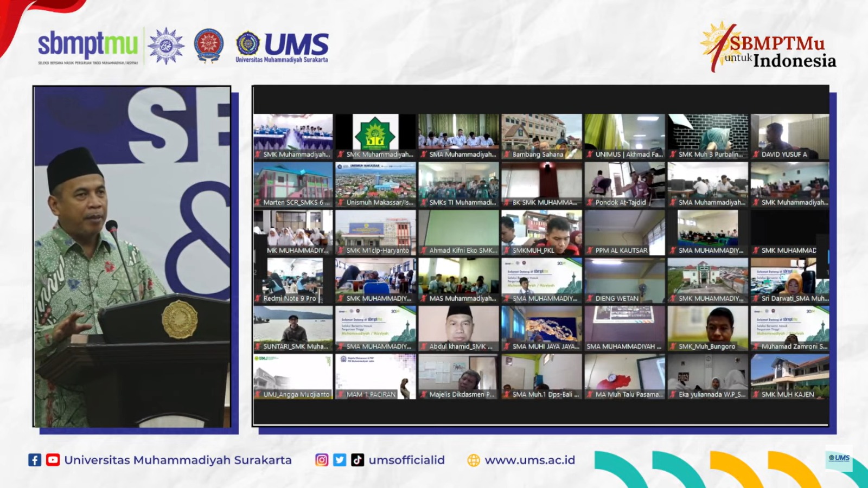
Task: Click muted mic icon on SMK MUH KAJEN tile
Action: pos(756,394)
